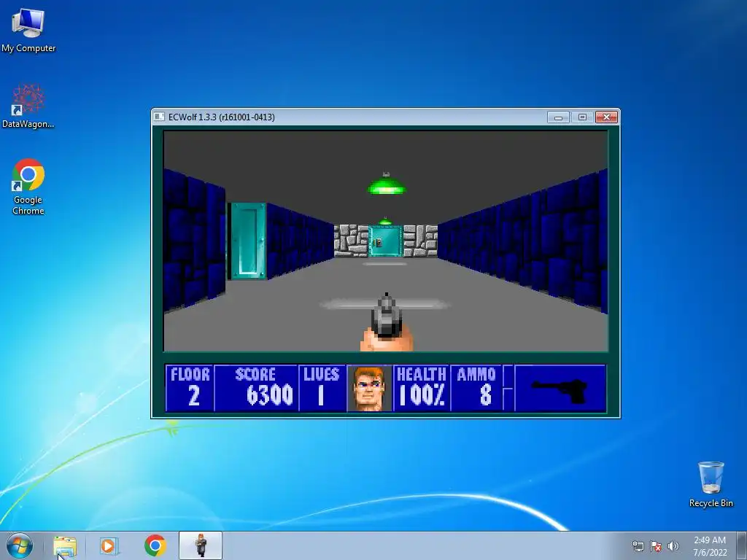
Task: Select the Google Chrome desktop shortcut
Action: (x=28, y=186)
